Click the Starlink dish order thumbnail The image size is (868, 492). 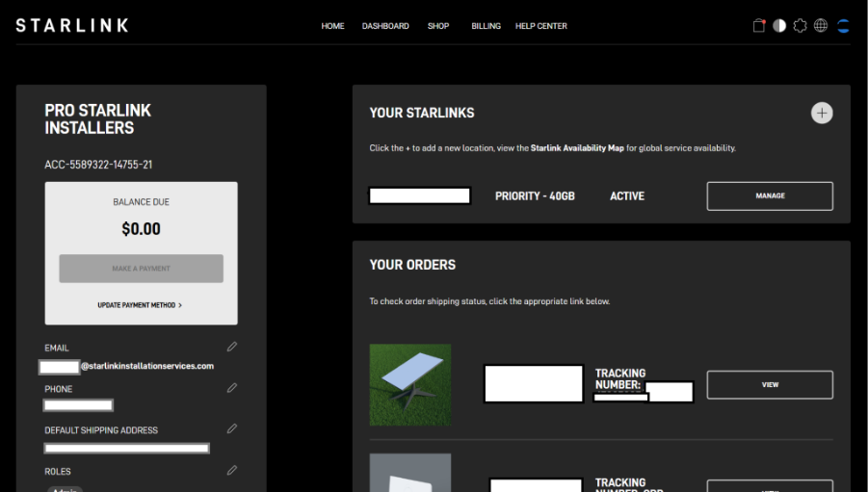(410, 384)
